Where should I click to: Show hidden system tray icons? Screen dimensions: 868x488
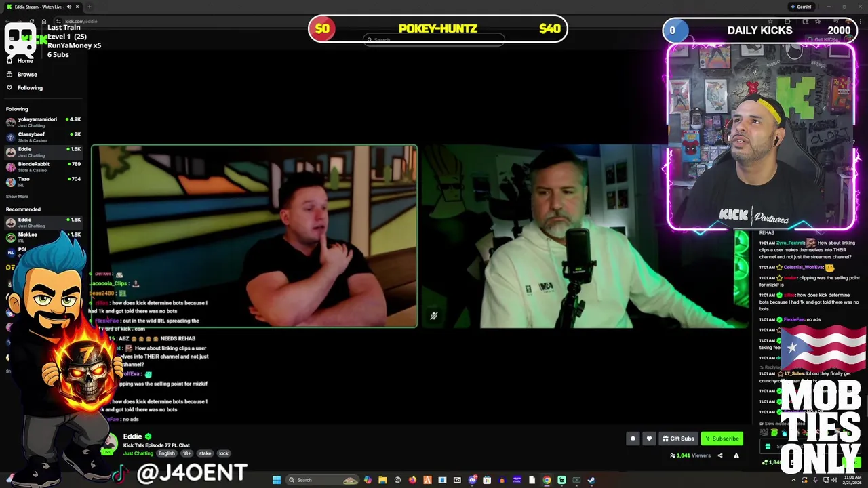tap(793, 480)
